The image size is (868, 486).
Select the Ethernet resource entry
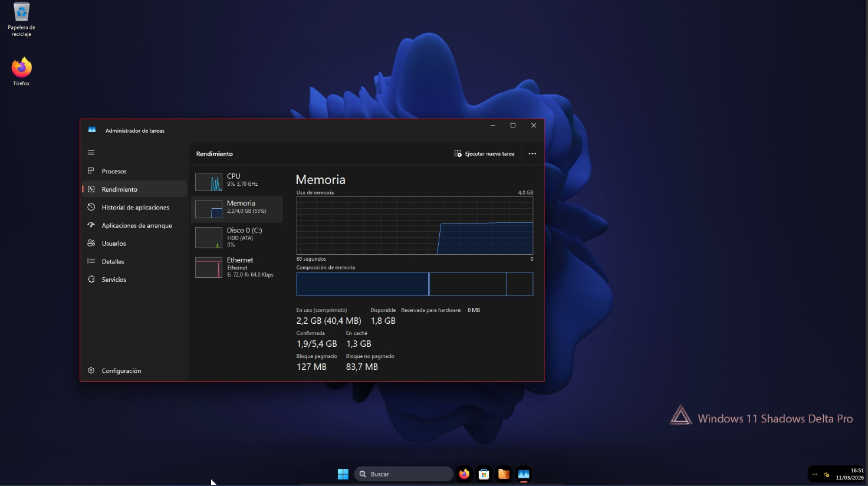coord(237,267)
